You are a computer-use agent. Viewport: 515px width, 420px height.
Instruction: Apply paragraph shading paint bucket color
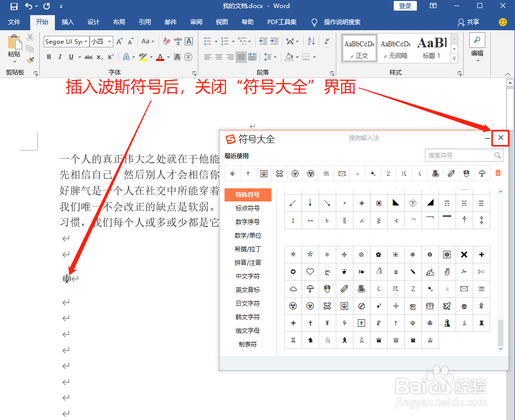coord(289,57)
